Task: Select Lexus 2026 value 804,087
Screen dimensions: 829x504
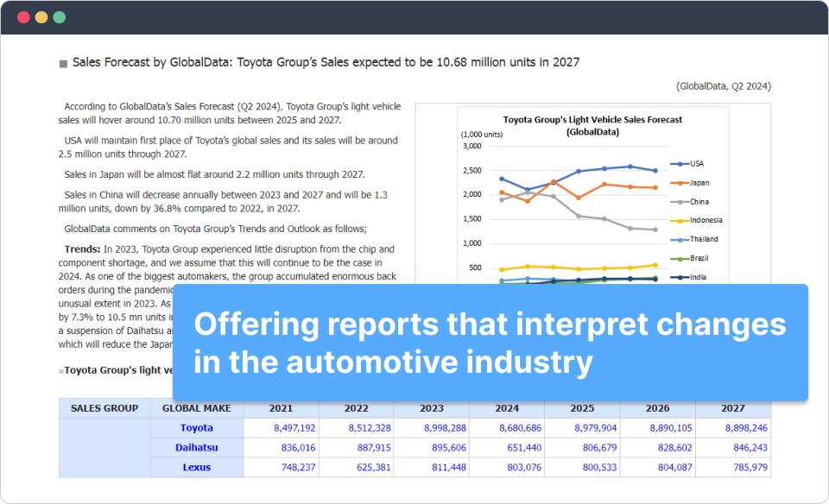Action: 675,467
